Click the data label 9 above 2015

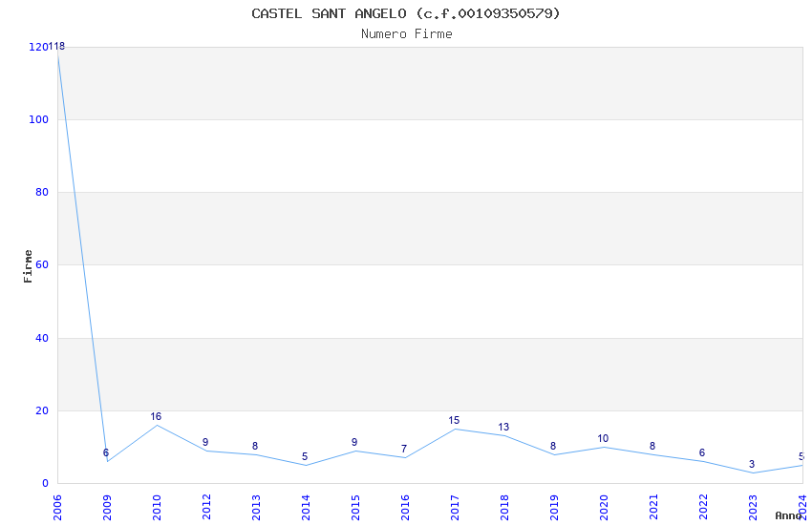click(354, 442)
